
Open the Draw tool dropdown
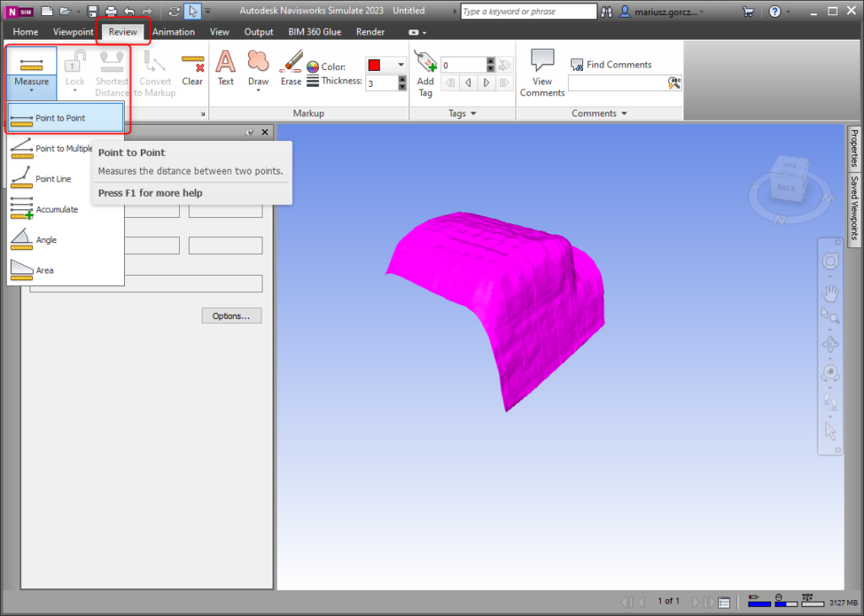coord(258,89)
